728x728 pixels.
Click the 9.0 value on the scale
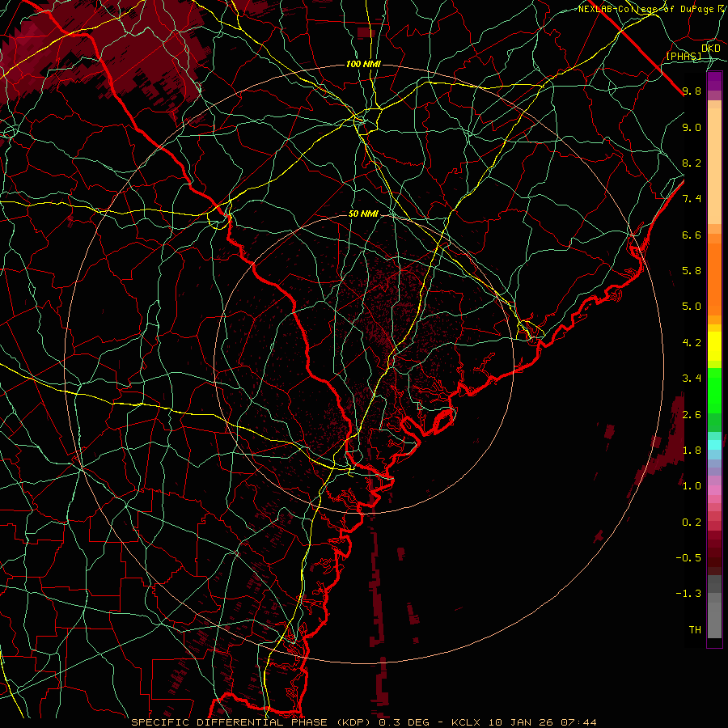[692, 127]
